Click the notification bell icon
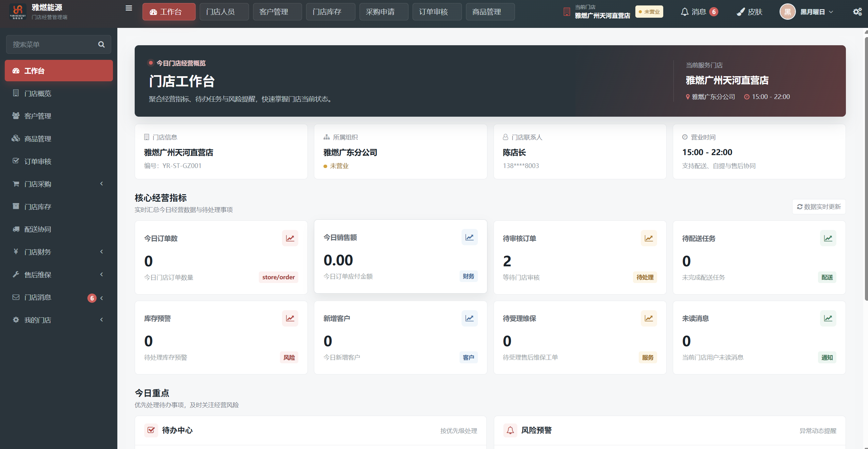Viewport: 868px width, 449px height. (x=684, y=12)
